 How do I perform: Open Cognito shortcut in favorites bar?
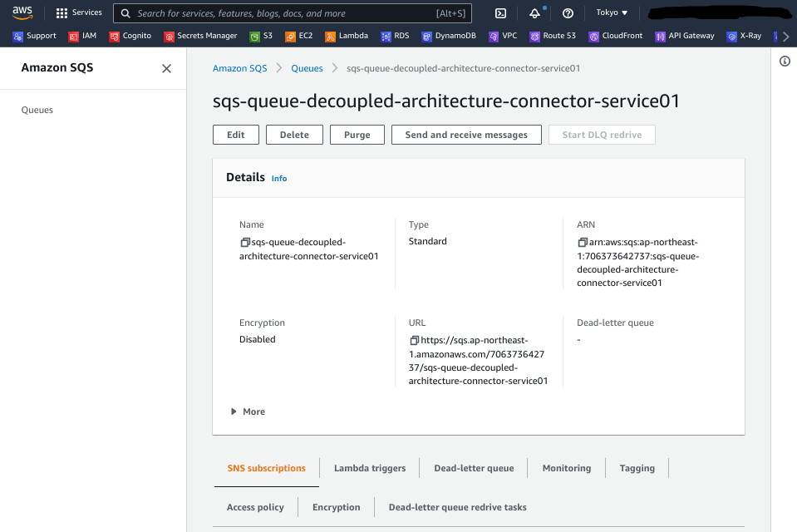point(130,36)
